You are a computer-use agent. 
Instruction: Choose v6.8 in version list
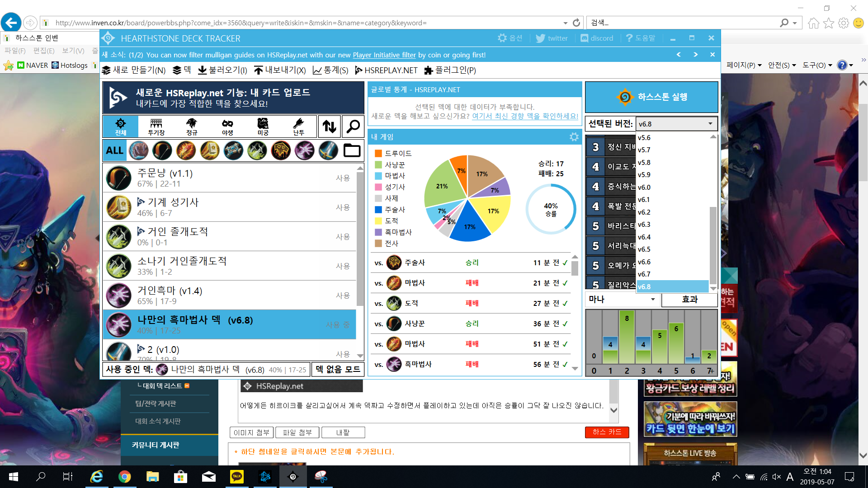pyautogui.click(x=672, y=286)
